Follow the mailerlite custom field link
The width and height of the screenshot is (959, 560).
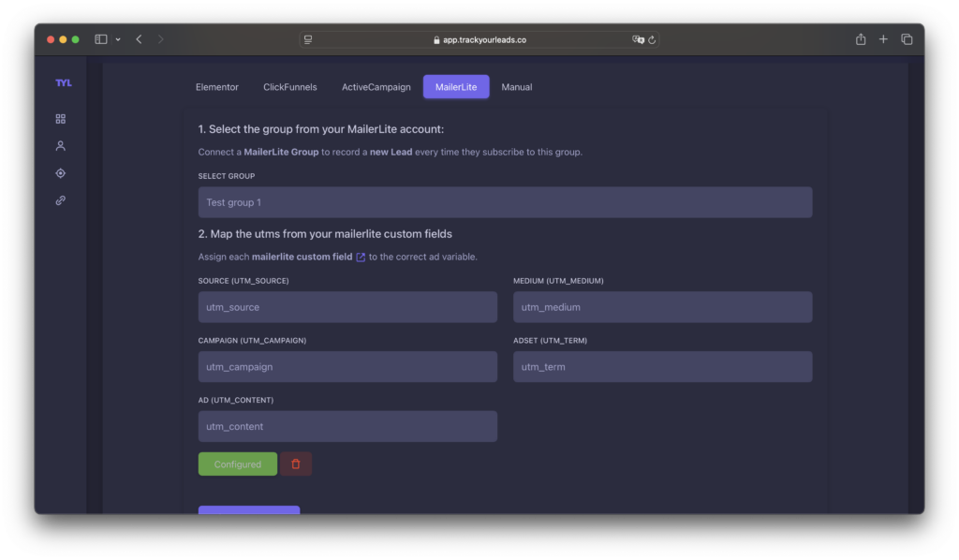point(302,257)
